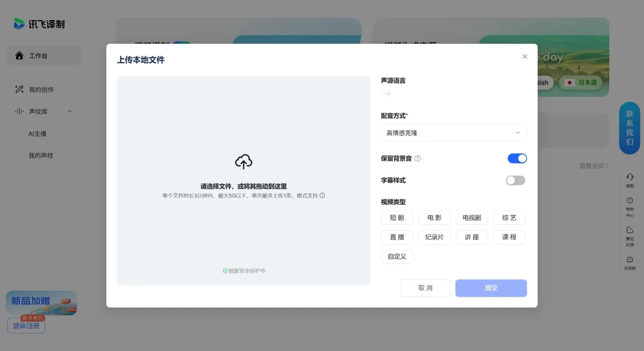Click the 讯飞译制 logo icon
The image size is (644, 351).
(x=19, y=24)
